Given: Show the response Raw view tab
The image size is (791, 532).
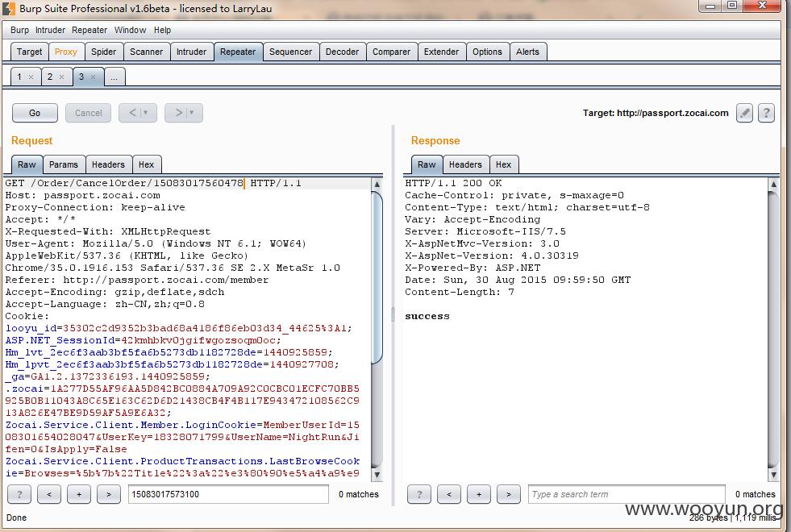Looking at the screenshot, I should (427, 164).
